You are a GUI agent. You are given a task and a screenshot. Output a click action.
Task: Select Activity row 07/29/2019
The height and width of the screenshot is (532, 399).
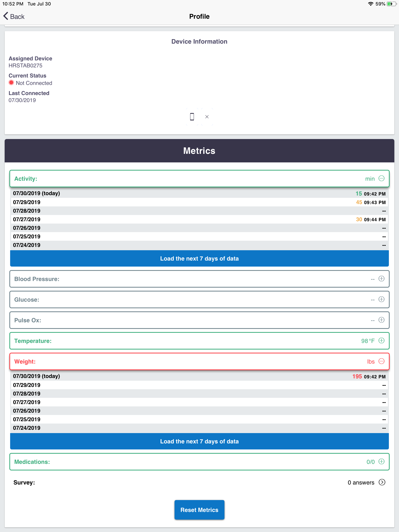pyautogui.click(x=199, y=202)
